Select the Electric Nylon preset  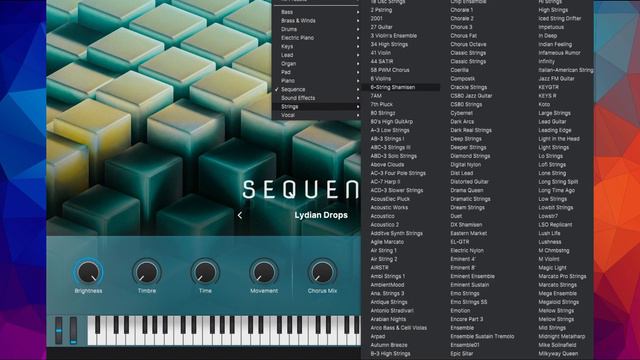tap(467, 251)
